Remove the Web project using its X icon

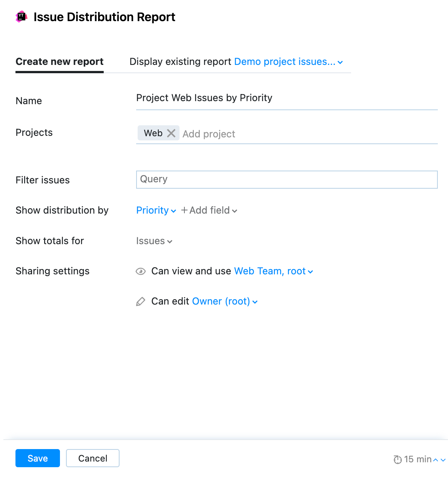click(x=172, y=133)
